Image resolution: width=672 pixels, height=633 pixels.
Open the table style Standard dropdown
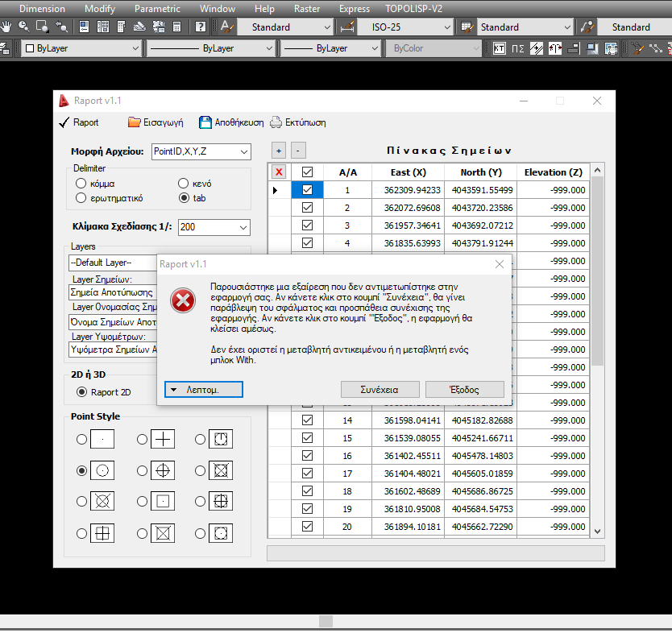click(x=525, y=27)
